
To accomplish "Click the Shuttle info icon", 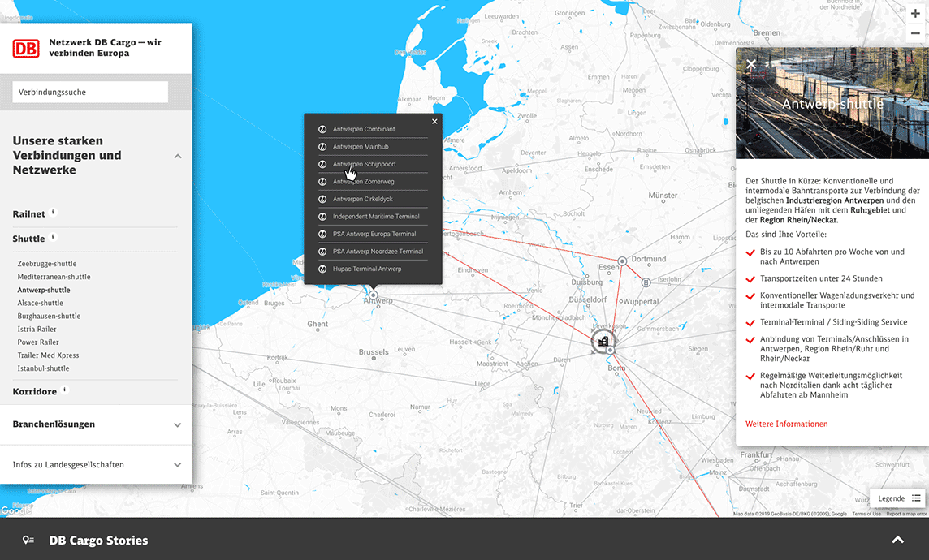I will [54, 238].
